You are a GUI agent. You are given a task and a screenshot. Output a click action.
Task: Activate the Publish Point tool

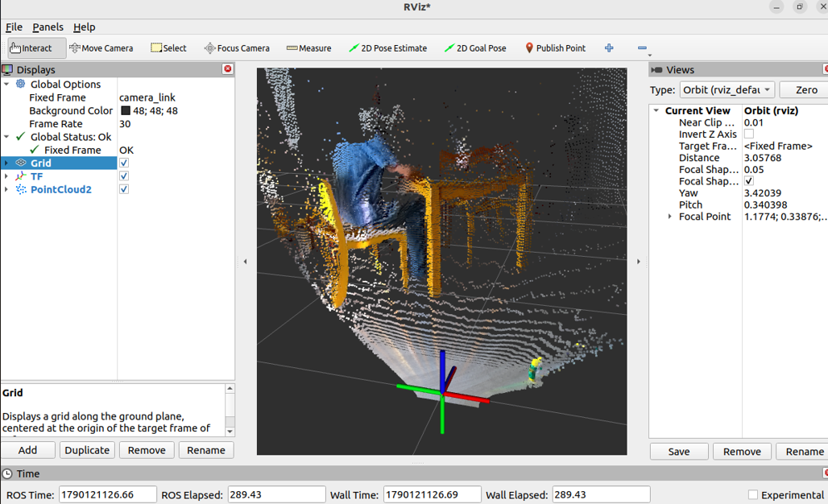pyautogui.click(x=556, y=48)
